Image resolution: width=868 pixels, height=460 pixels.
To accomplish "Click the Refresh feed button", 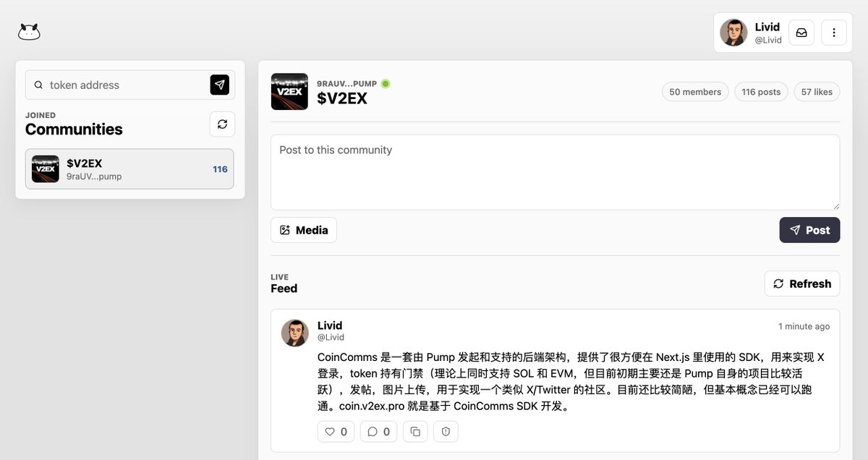I will (802, 284).
